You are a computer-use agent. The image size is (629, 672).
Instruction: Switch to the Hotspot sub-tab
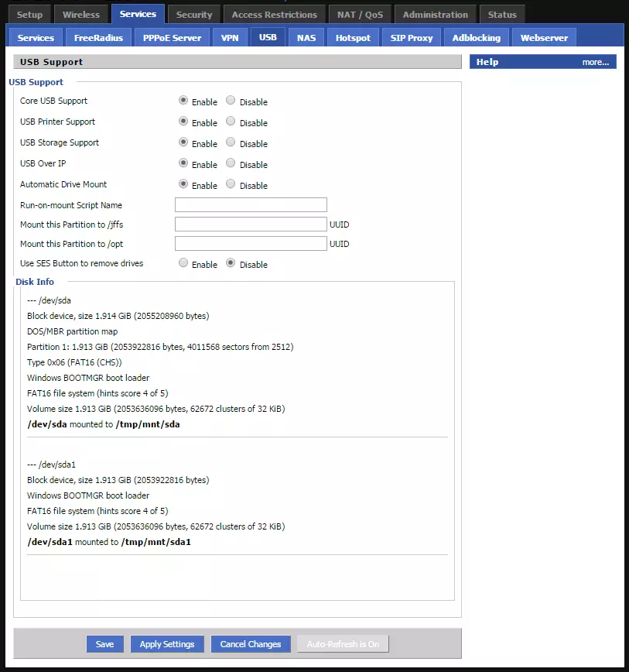(352, 36)
